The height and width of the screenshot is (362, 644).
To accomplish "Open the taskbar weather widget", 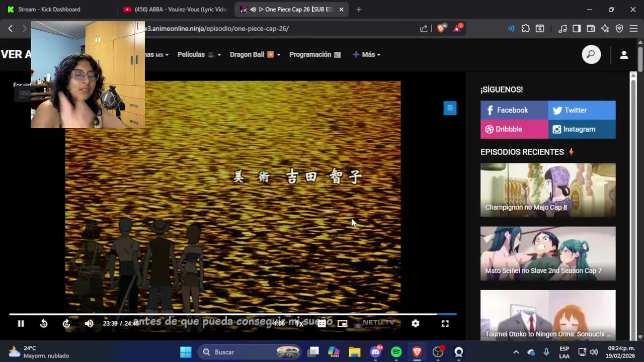I will click(x=38, y=352).
